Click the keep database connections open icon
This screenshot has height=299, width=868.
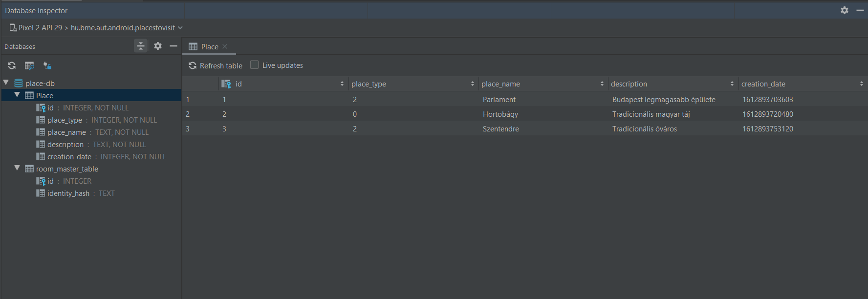47,65
